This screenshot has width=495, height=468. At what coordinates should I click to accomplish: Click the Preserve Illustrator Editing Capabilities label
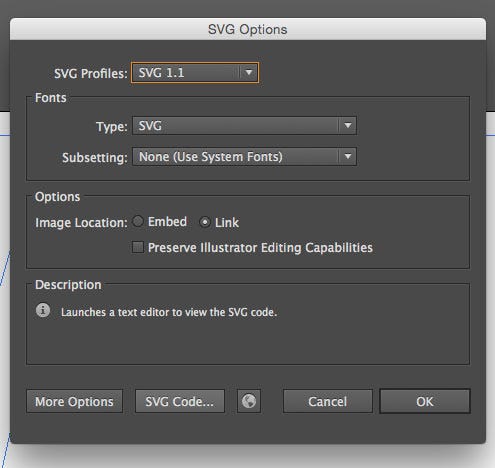pos(260,248)
